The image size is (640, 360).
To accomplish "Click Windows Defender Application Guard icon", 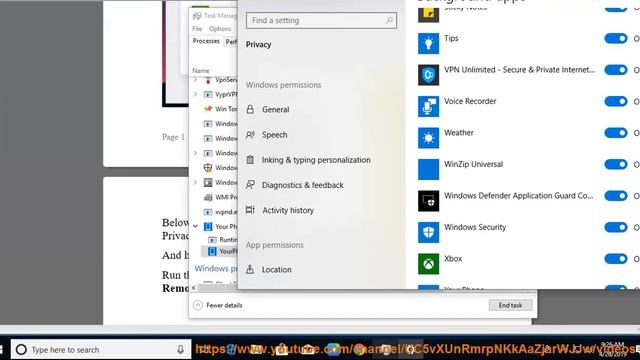I will pos(428,200).
